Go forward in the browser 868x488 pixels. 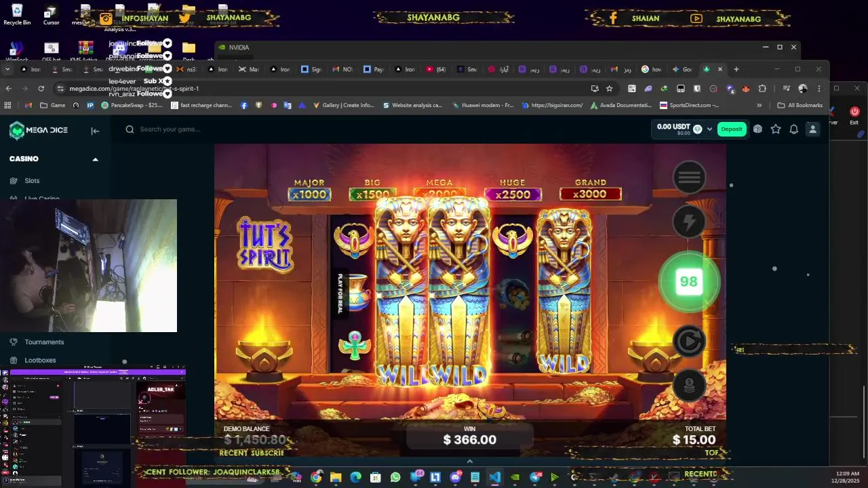(x=24, y=88)
